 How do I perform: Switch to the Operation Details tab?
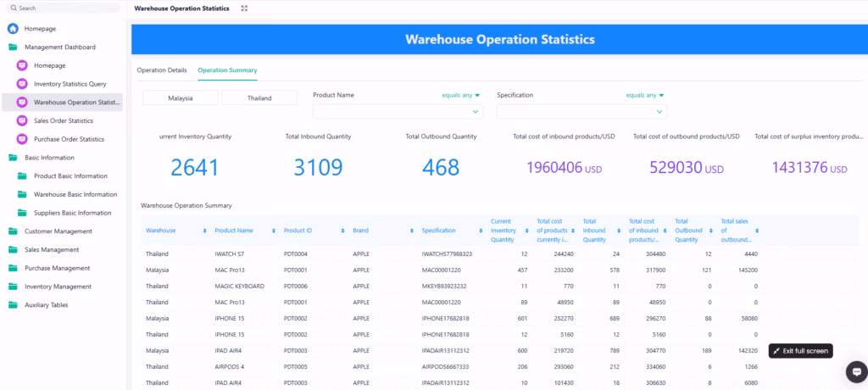point(162,70)
